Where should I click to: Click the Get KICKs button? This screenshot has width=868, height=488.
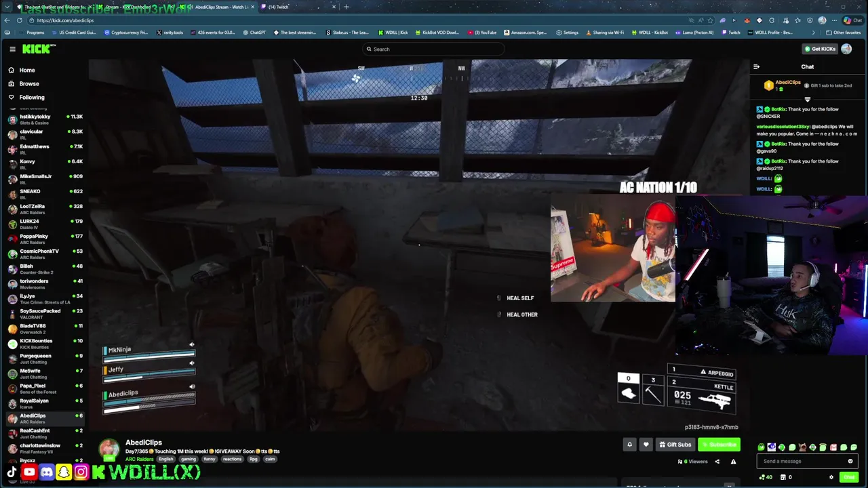(x=820, y=49)
